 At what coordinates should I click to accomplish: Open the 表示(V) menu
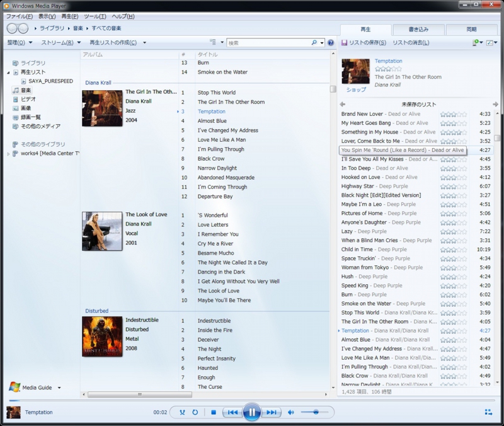point(47,16)
